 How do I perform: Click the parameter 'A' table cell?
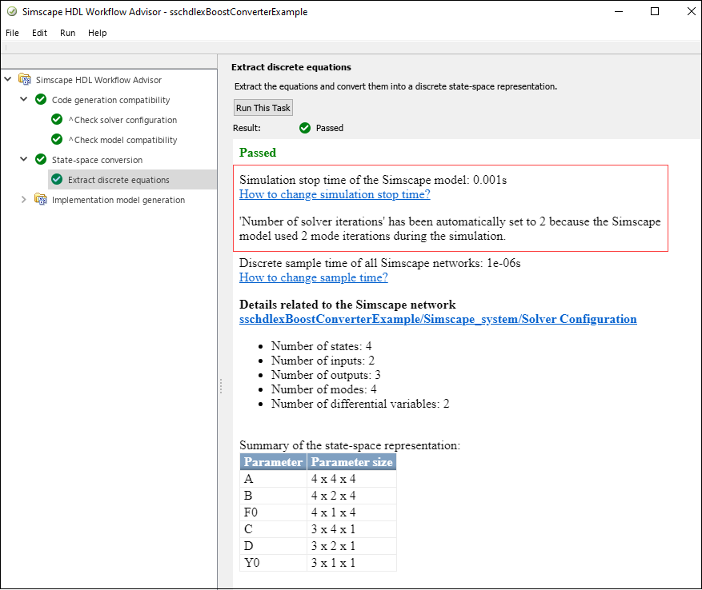273,479
